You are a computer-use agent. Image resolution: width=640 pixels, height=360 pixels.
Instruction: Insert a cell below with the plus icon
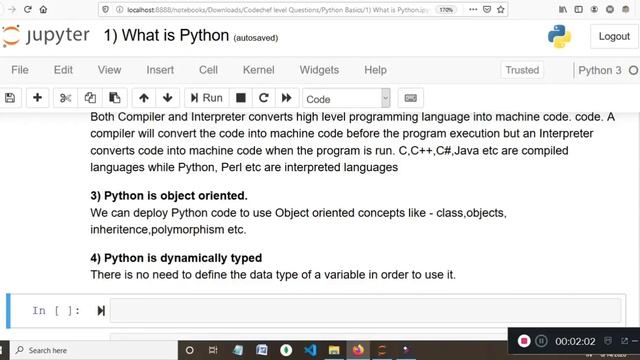[x=37, y=98]
